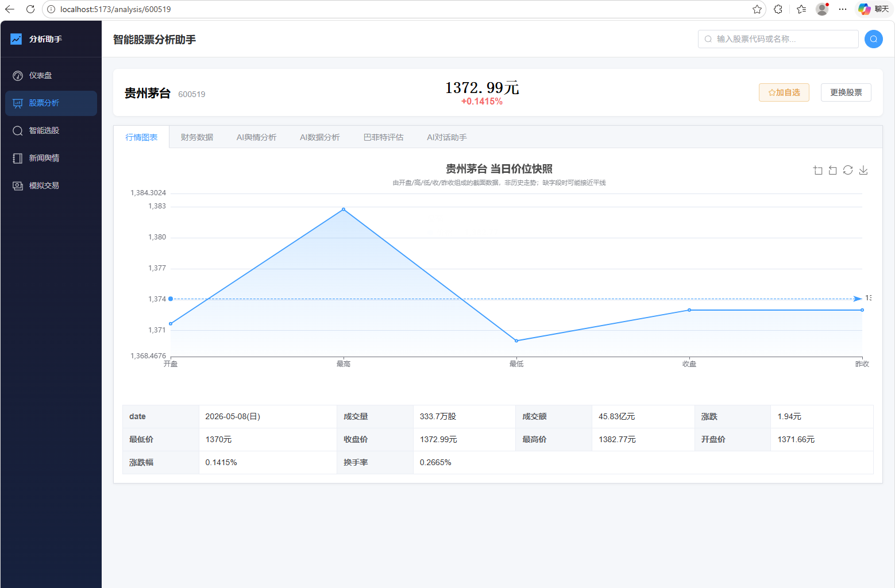Screen dimensions: 895x588
Task: Click the blue round search button
Action: click(x=874, y=39)
